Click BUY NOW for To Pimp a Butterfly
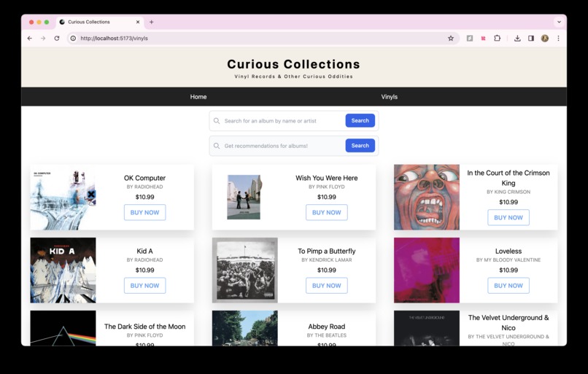Viewport: 588px width, 374px height. [327, 286]
